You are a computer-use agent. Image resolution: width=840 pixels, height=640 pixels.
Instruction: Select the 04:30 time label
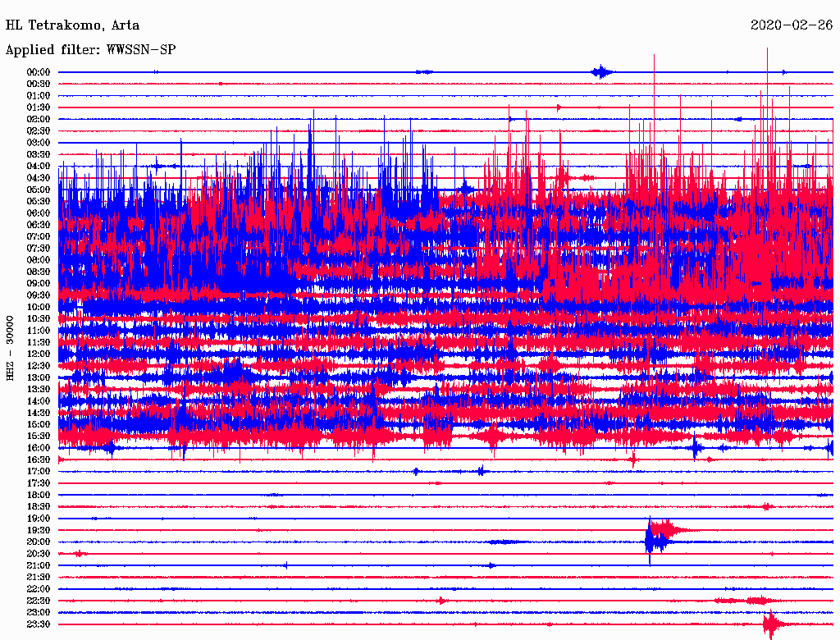[39, 178]
